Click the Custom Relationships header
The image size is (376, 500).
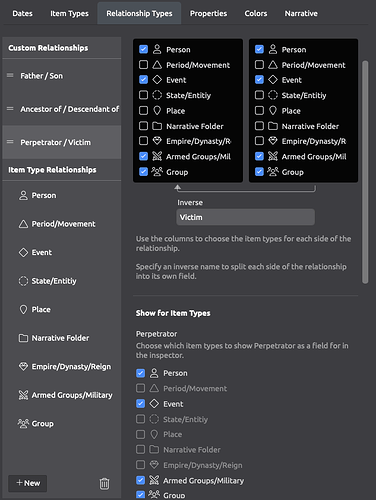(x=48, y=48)
